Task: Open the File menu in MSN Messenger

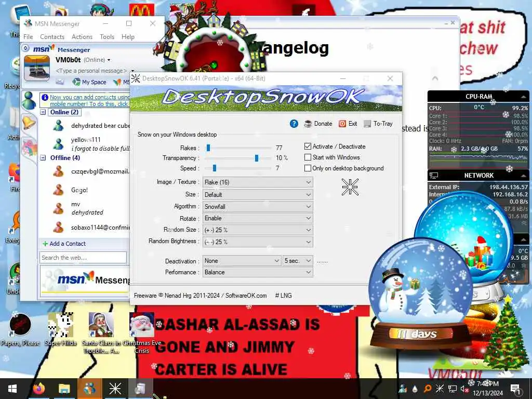Action: click(28, 37)
